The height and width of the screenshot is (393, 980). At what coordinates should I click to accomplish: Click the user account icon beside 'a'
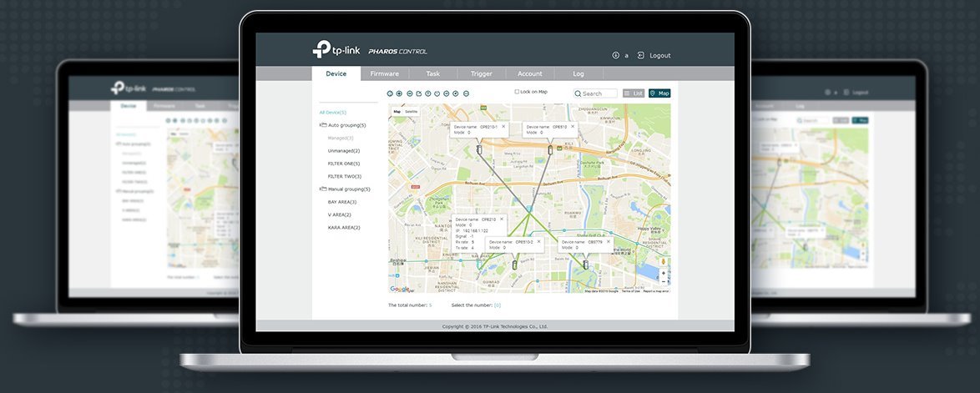[616, 55]
